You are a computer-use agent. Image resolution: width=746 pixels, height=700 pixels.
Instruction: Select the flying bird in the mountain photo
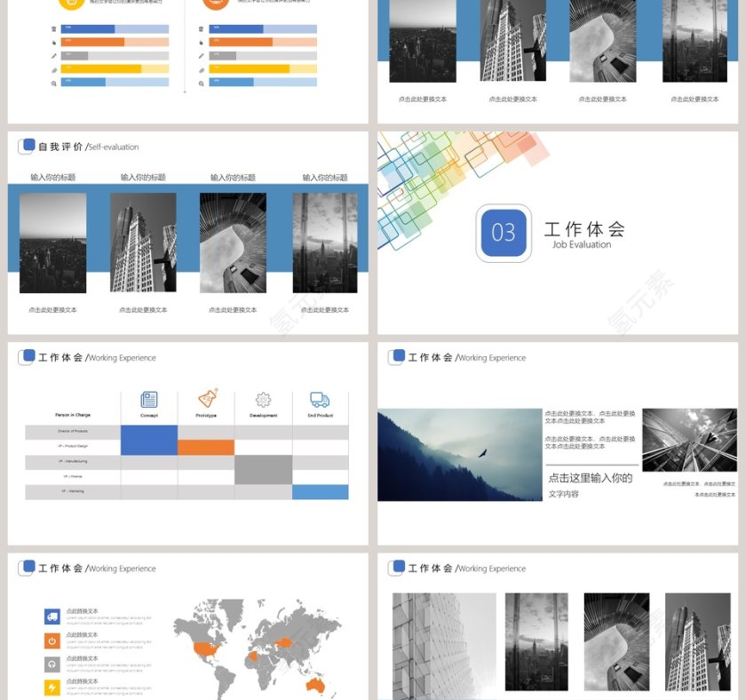pos(482,453)
